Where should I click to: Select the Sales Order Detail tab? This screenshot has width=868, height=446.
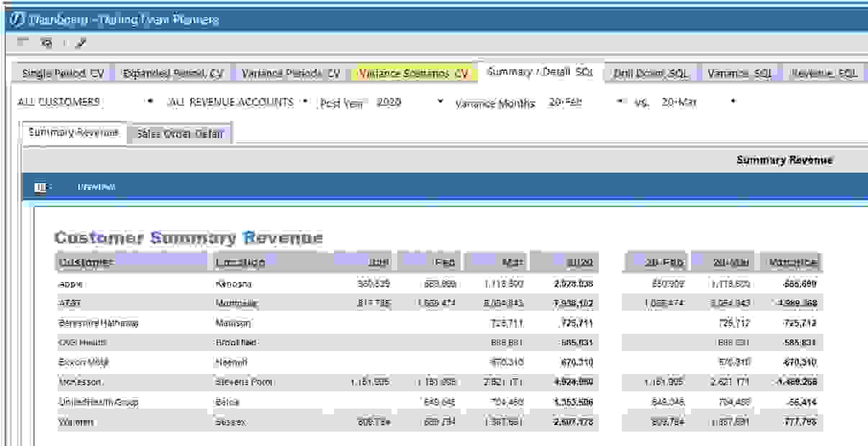(180, 133)
